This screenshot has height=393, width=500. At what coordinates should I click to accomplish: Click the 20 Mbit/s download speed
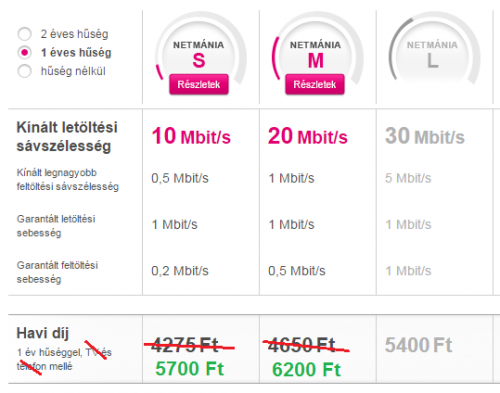[308, 136]
